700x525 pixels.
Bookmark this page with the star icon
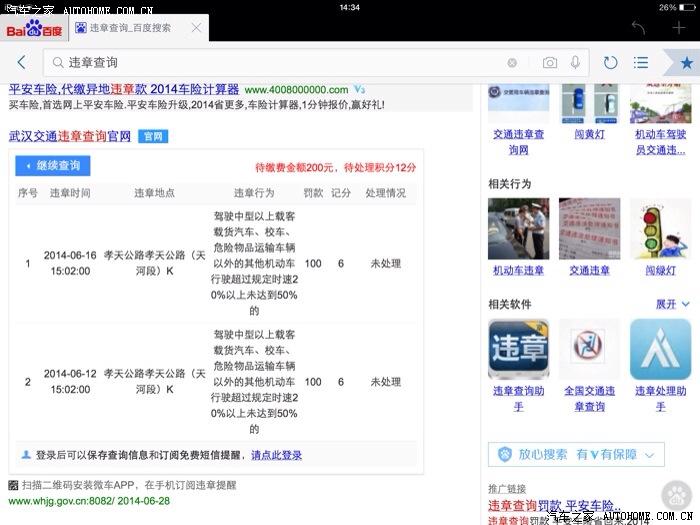[687, 62]
